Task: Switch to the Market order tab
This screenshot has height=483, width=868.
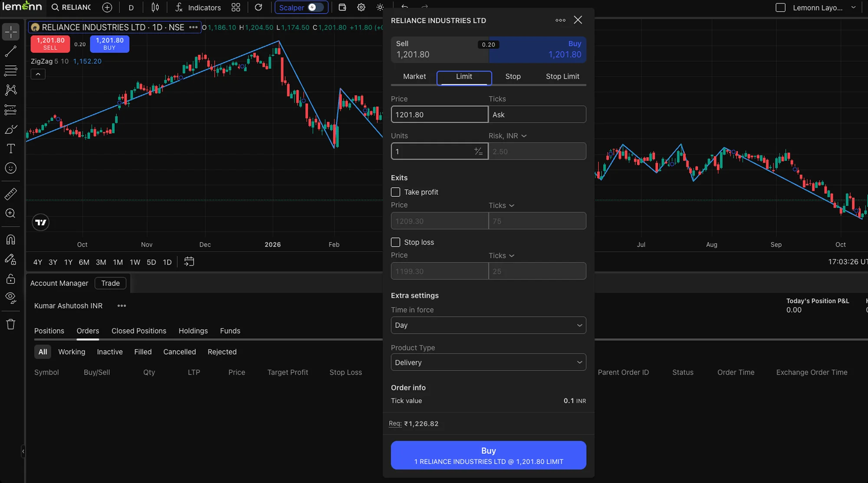Action: coord(414,76)
